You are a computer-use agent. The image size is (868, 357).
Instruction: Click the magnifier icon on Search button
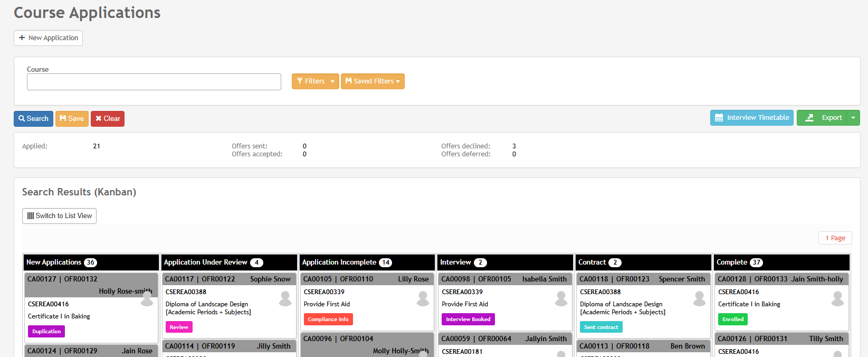[22, 119]
